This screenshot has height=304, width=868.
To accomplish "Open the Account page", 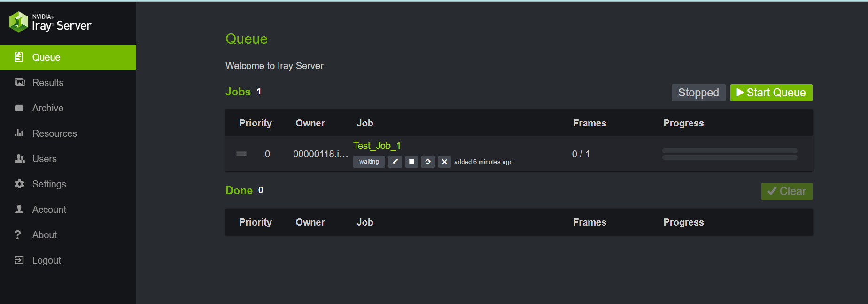I will [x=49, y=210].
